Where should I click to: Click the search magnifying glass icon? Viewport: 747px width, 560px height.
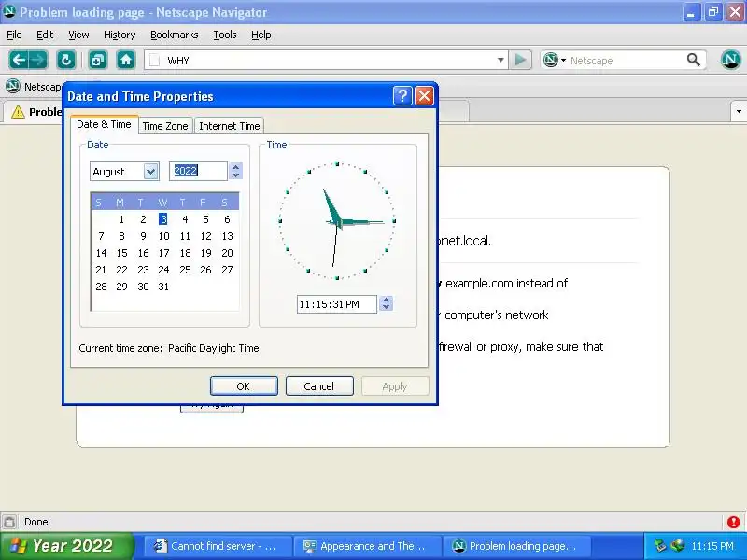pyautogui.click(x=693, y=60)
